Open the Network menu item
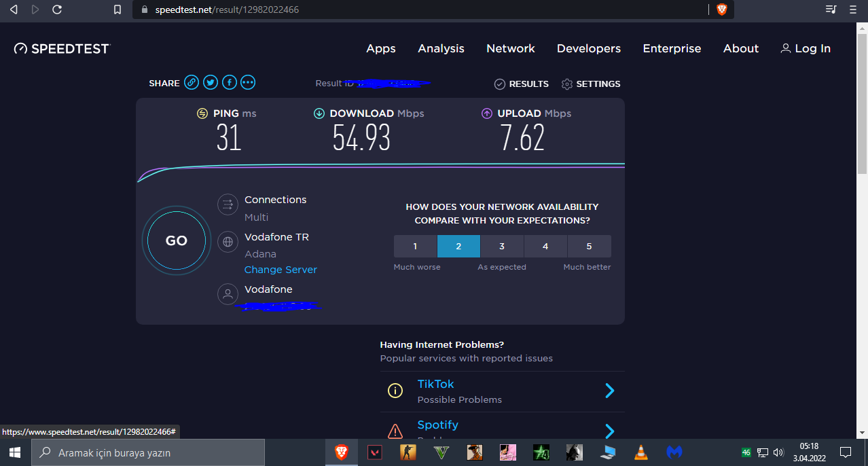This screenshot has width=868, height=466. click(511, 48)
